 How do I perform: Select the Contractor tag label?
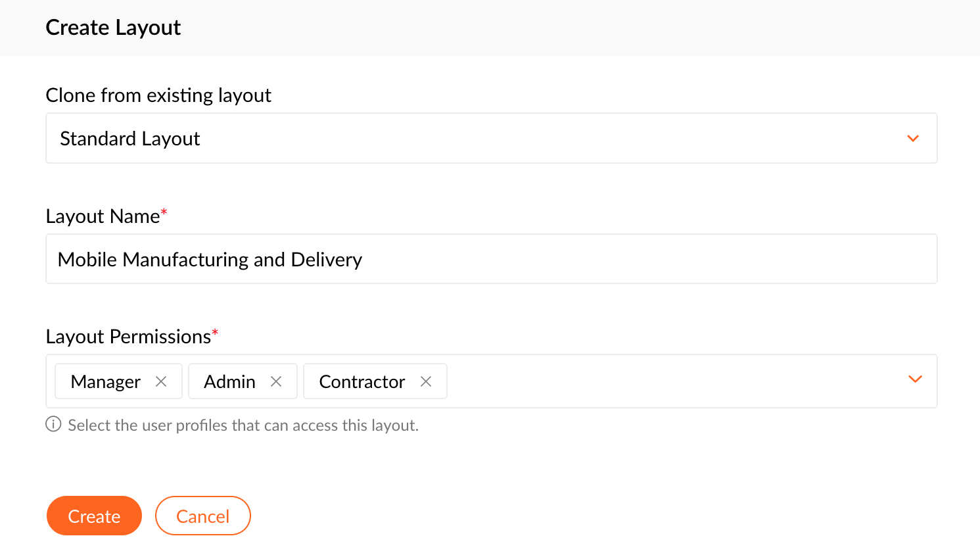tap(362, 382)
